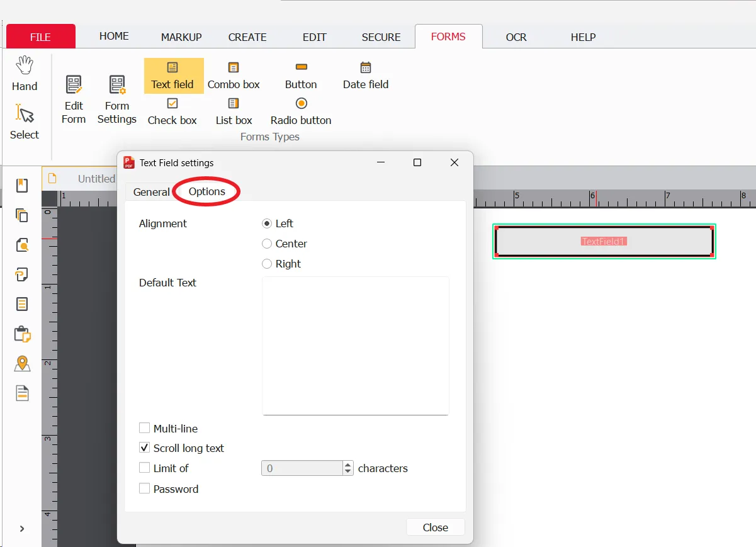Open the bottom page sidebar panel icon
Viewport: 756px width, 547px height.
22,393
